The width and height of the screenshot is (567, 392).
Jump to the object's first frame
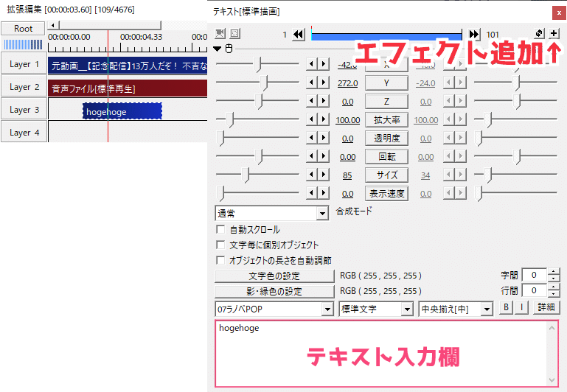(299, 35)
